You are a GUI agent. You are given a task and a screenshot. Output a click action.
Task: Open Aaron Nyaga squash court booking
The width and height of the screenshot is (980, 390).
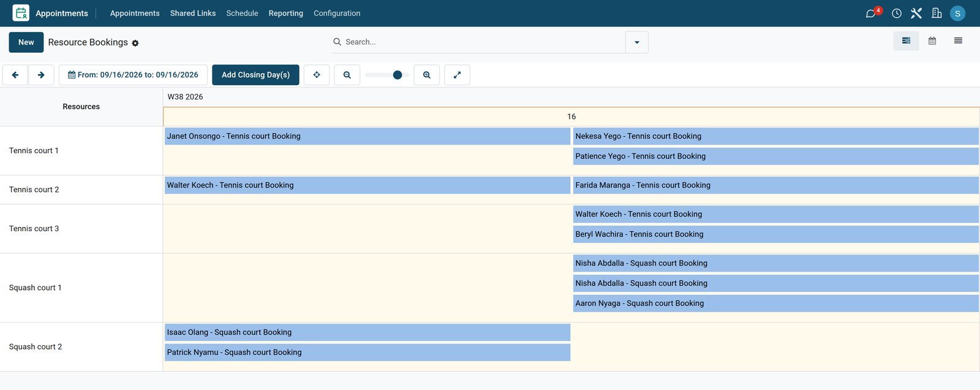pos(775,304)
